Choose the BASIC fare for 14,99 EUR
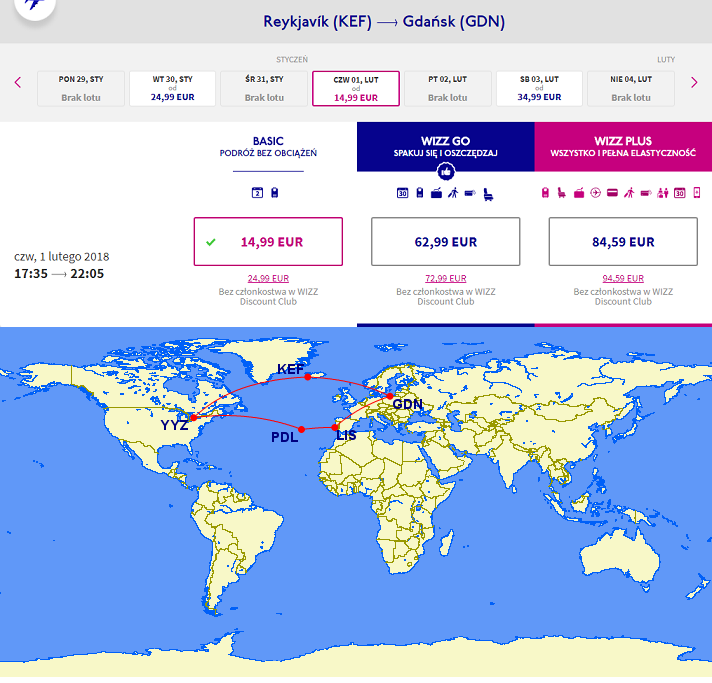 tap(268, 242)
